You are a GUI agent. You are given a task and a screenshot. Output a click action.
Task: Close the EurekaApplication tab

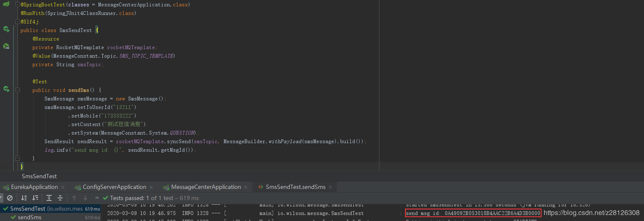(x=63, y=187)
